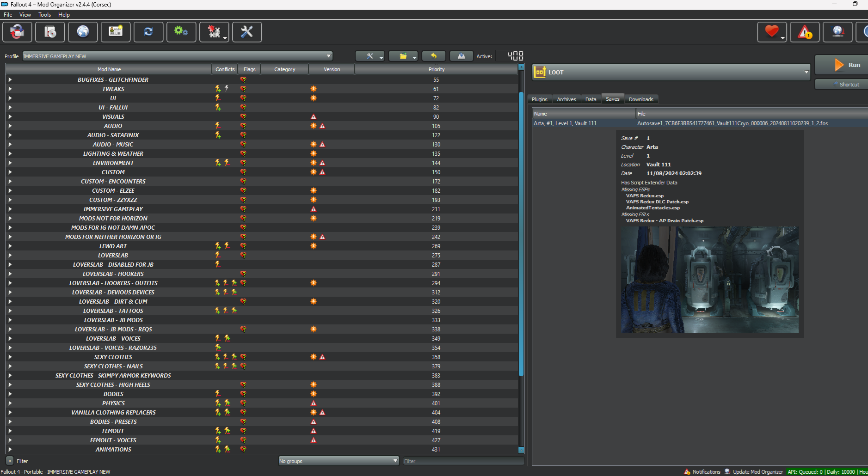Sort by the Category column header
The height and width of the screenshot is (476, 868).
click(x=284, y=69)
